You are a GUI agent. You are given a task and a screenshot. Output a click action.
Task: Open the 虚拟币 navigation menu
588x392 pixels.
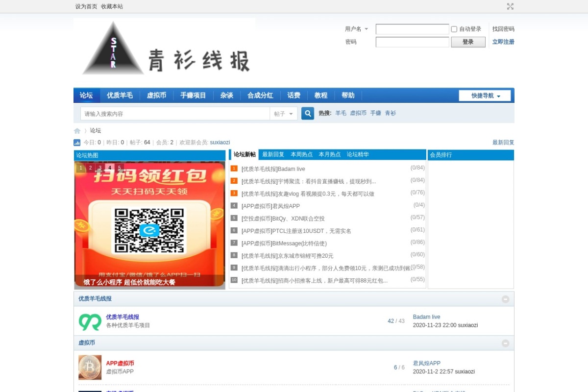[x=157, y=95]
